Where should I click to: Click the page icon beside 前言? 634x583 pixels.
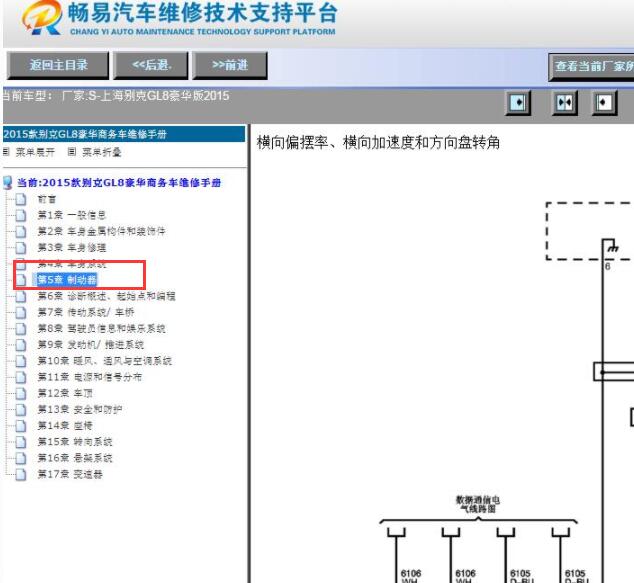21,199
